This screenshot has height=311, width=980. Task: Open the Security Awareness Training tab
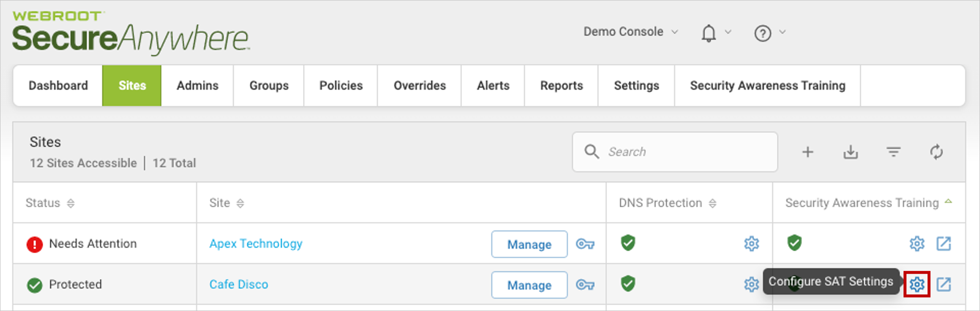pos(767,86)
